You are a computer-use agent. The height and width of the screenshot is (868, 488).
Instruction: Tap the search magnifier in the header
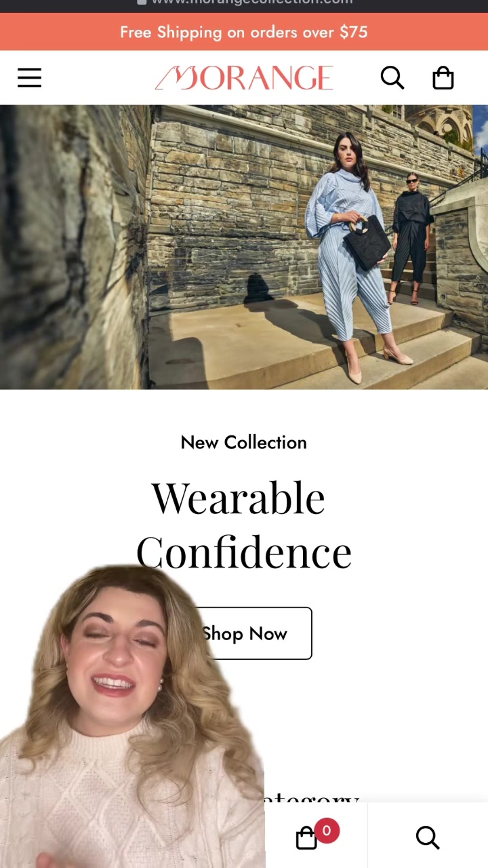[392, 78]
